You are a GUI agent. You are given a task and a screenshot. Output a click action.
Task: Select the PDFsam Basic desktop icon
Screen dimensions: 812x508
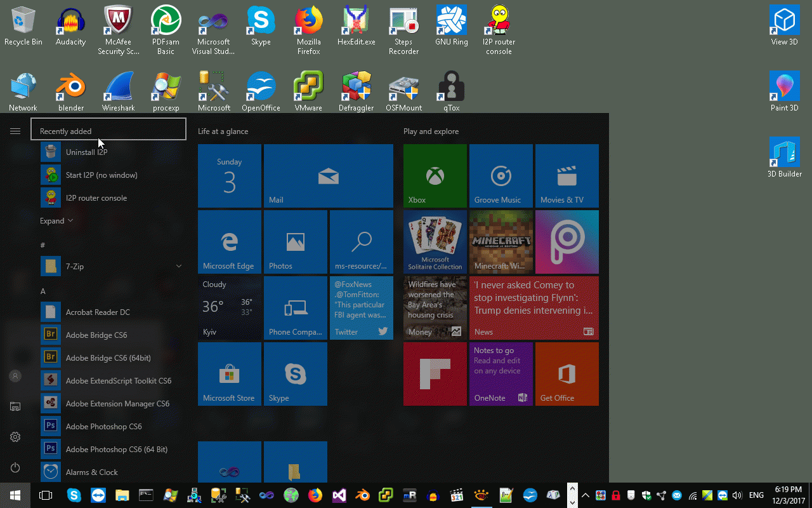pos(166,30)
